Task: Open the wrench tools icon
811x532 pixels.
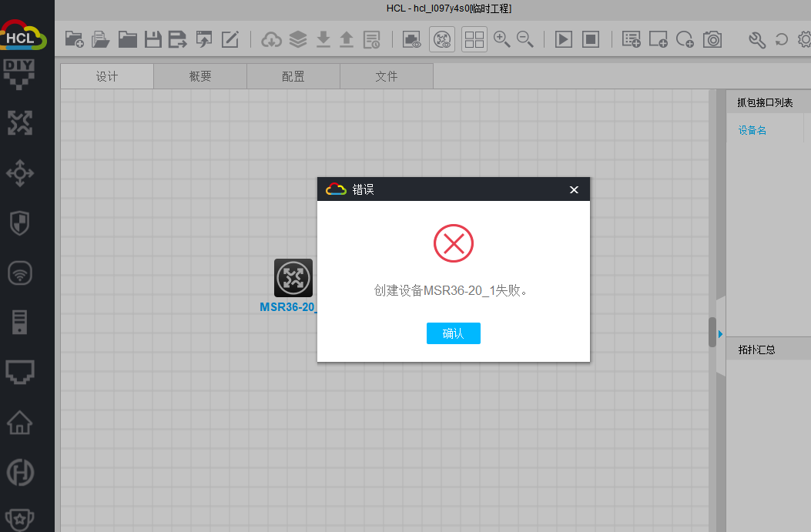Action: (756, 39)
